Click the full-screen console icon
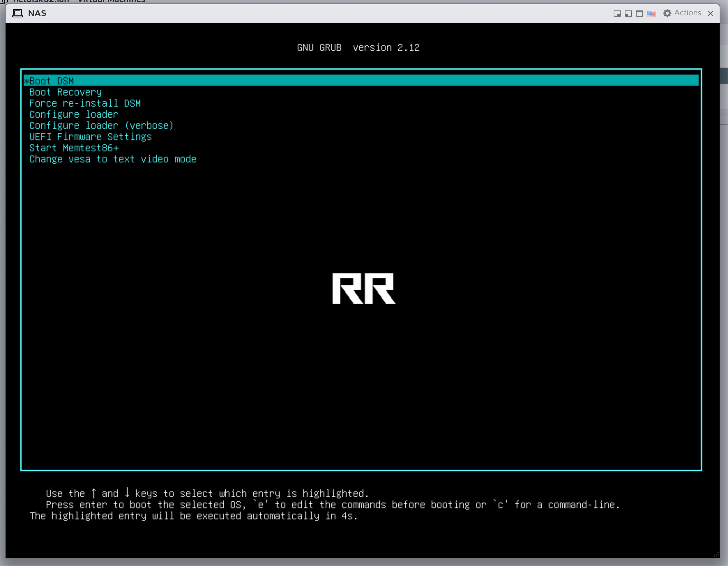728x566 pixels. click(x=639, y=14)
